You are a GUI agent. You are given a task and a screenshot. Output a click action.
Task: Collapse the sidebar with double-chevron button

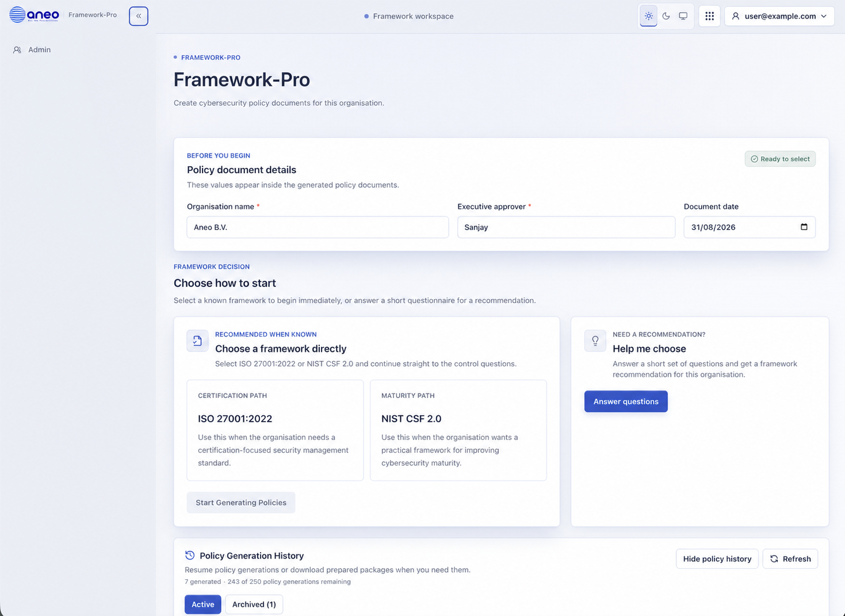[139, 16]
